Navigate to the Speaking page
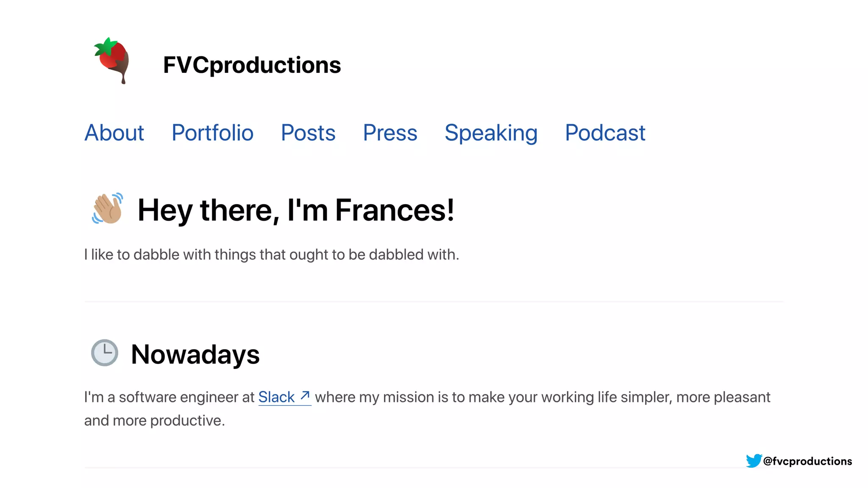The image size is (868, 488). 491,133
